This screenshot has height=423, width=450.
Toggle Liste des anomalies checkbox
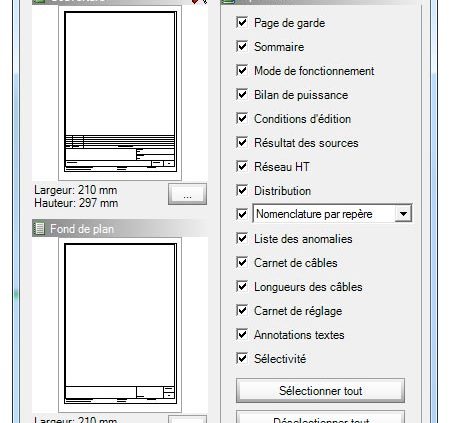pos(242,239)
